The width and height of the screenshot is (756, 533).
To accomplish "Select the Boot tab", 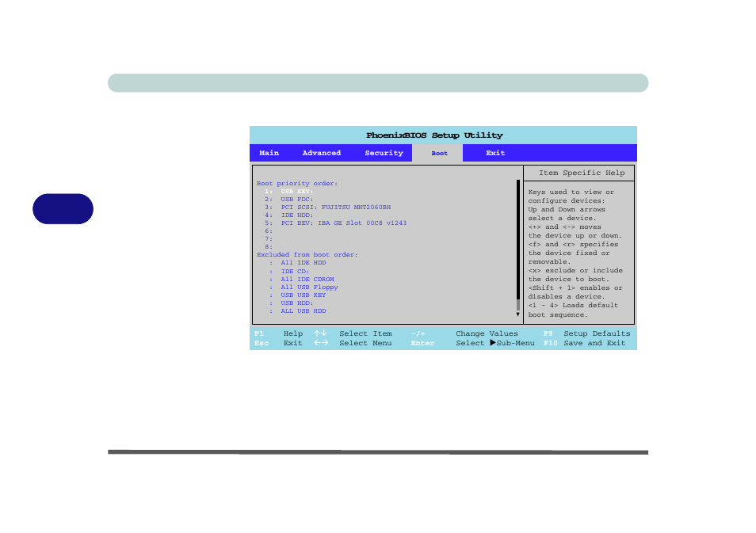I will pos(437,153).
